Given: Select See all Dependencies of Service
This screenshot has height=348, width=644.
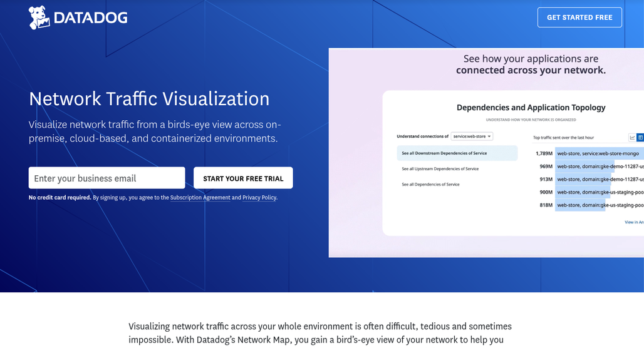Looking at the screenshot, I should coord(430,184).
